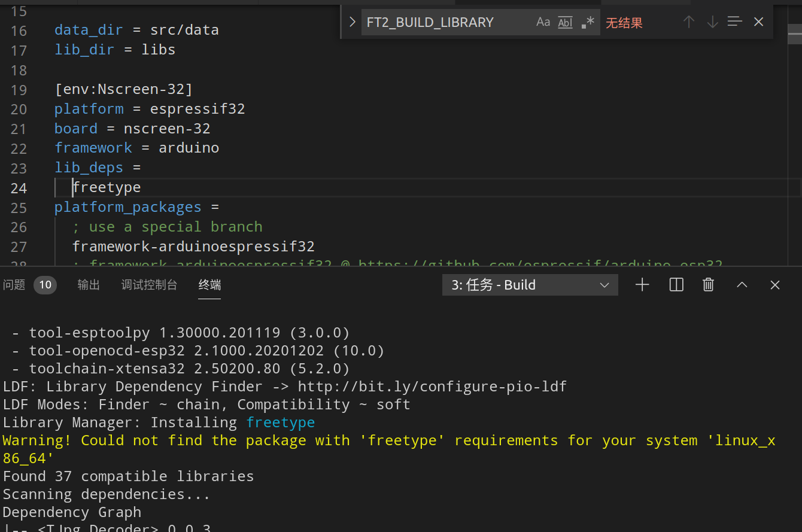Close the bottom panel
802x532 pixels.
click(x=775, y=285)
